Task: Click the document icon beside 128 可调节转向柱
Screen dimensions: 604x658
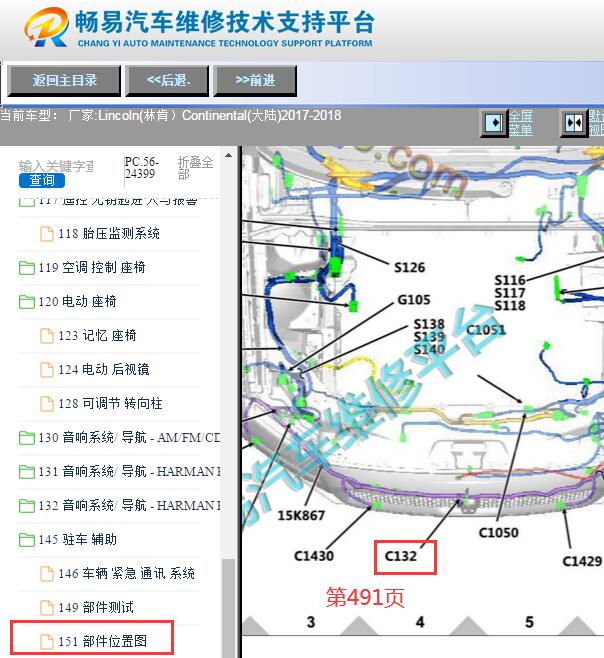Action: pyautogui.click(x=47, y=404)
